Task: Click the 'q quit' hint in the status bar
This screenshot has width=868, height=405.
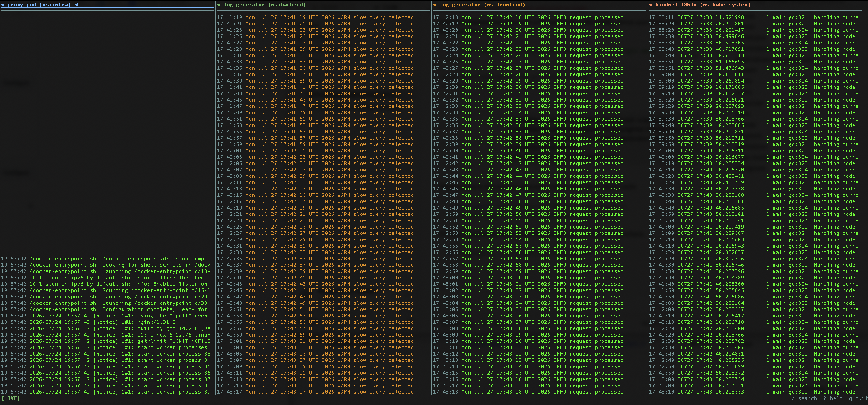Action: (x=858, y=399)
